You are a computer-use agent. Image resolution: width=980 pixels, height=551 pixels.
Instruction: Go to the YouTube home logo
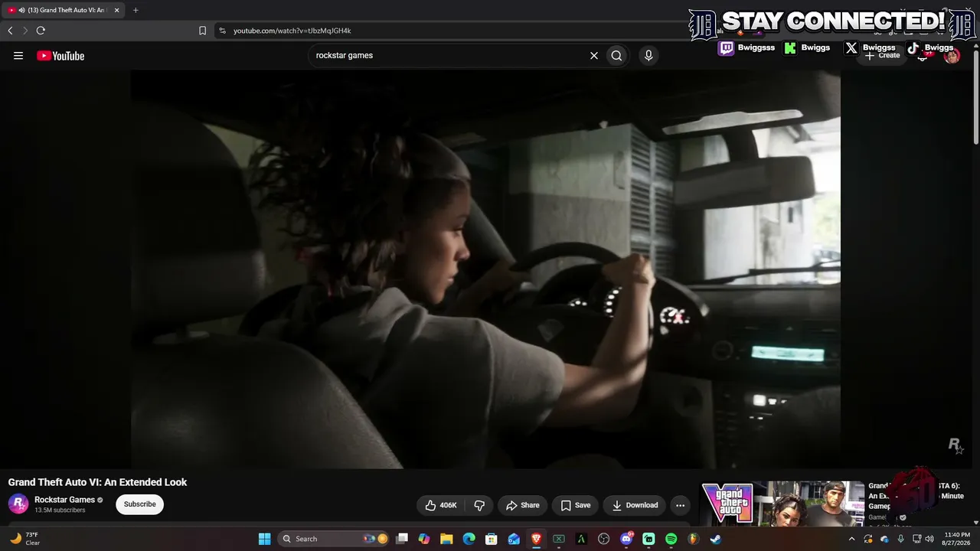pyautogui.click(x=60, y=56)
